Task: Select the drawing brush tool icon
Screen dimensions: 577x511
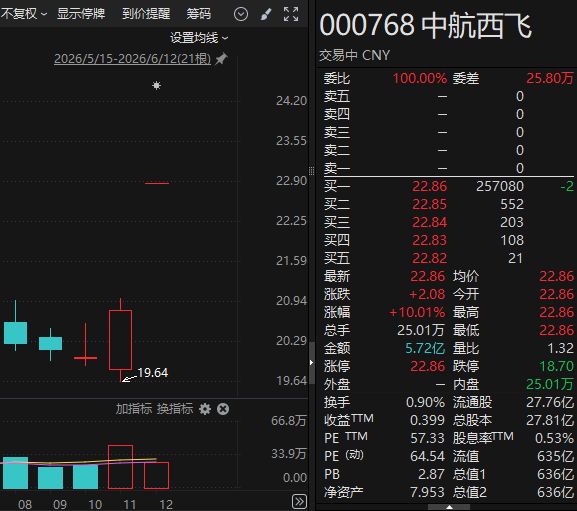Action: tap(266, 14)
